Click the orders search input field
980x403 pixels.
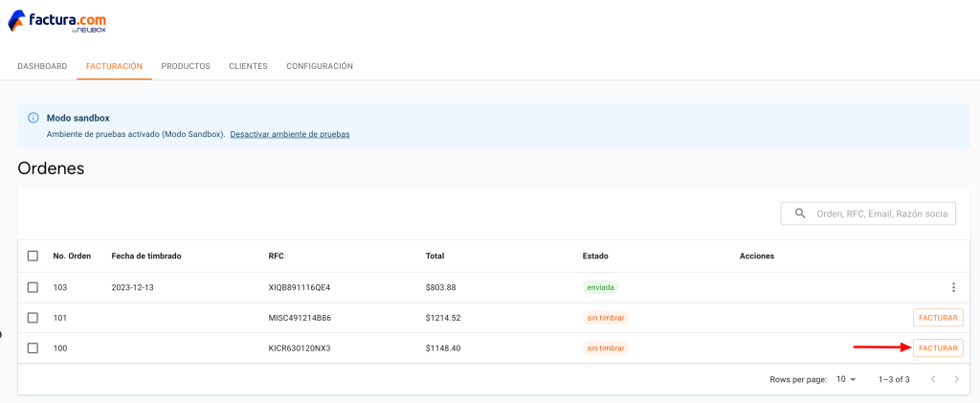868,213
